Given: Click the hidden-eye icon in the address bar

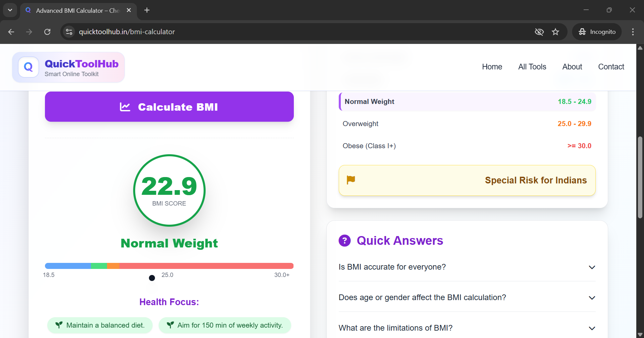Looking at the screenshot, I should click(539, 32).
